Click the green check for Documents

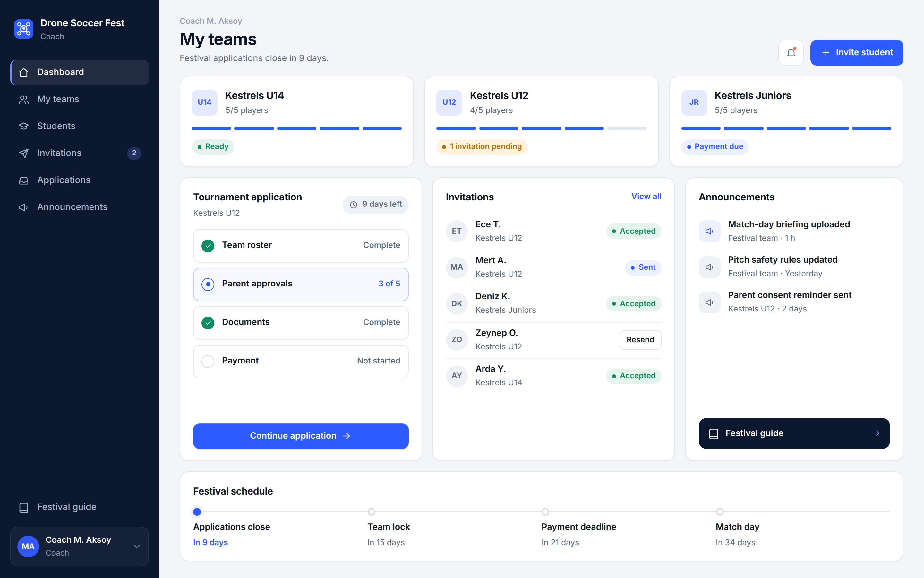208,323
